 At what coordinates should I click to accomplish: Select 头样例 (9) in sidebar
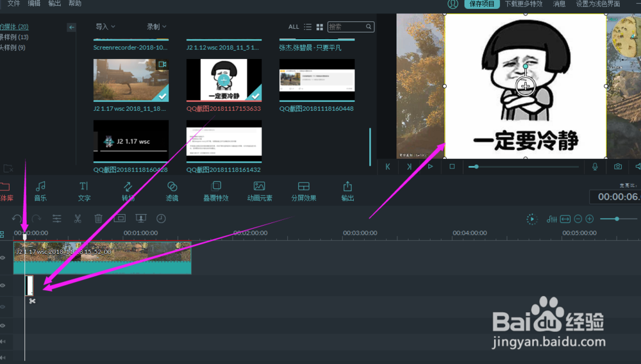pos(13,47)
